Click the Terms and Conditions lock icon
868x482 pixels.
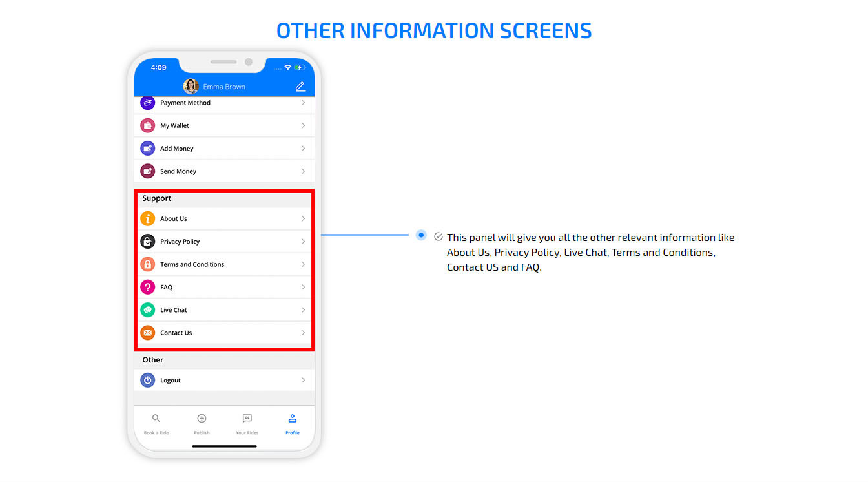coord(148,264)
